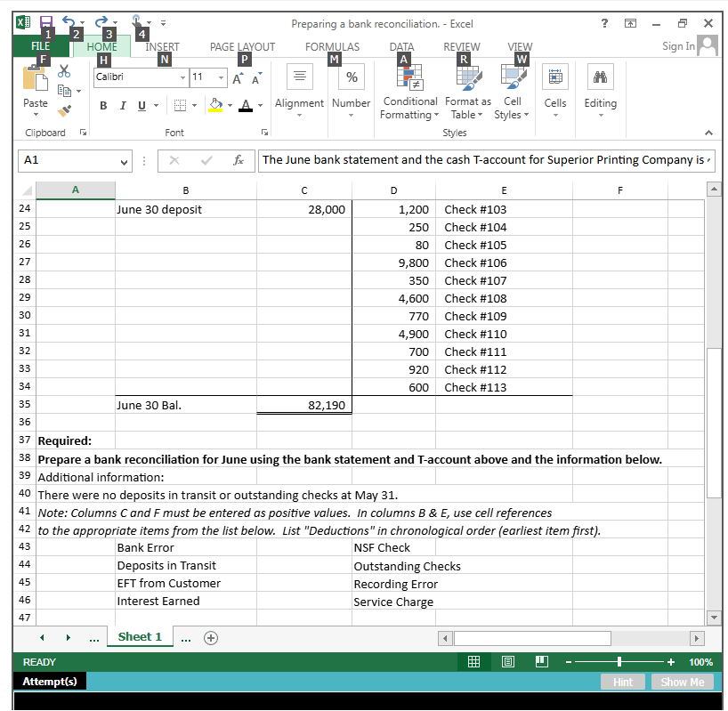
Task: Expand the Borders dropdown
Action: (195, 106)
